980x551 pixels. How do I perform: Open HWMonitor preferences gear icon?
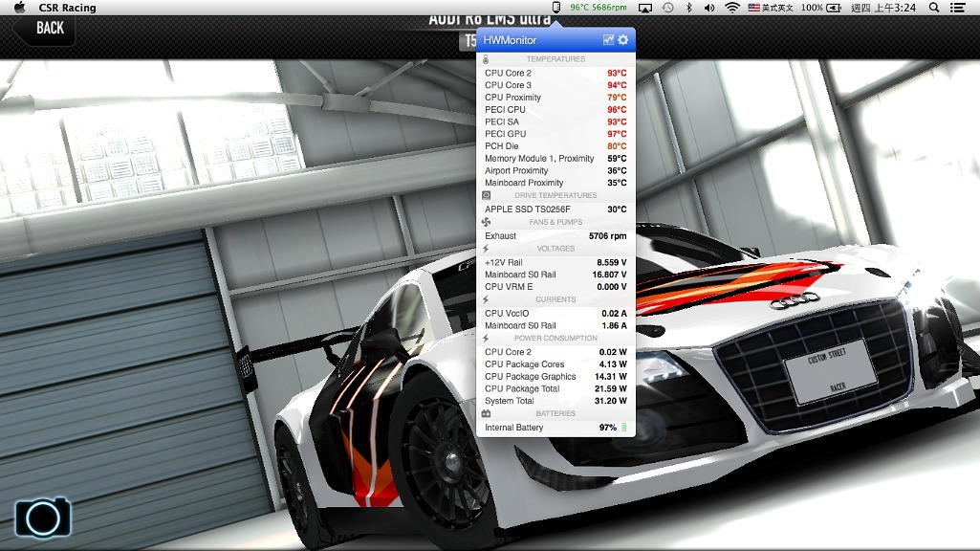623,40
